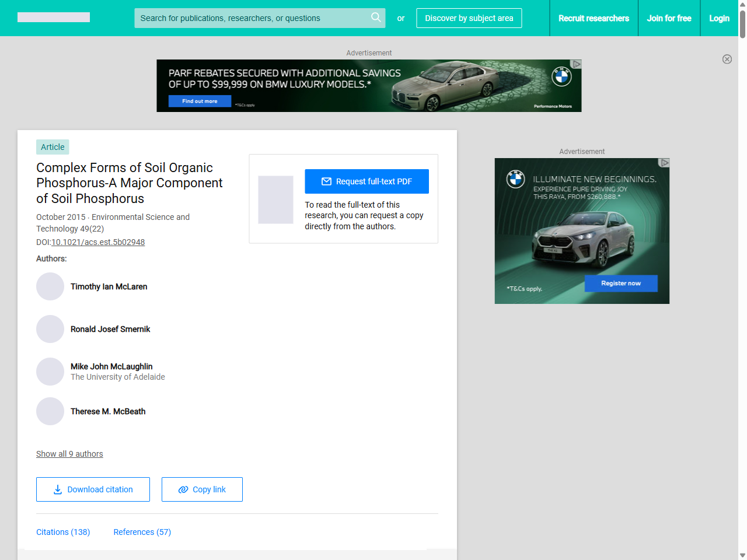
Task: Click the AdChoices icon on the banner ad
Action: click(x=576, y=64)
